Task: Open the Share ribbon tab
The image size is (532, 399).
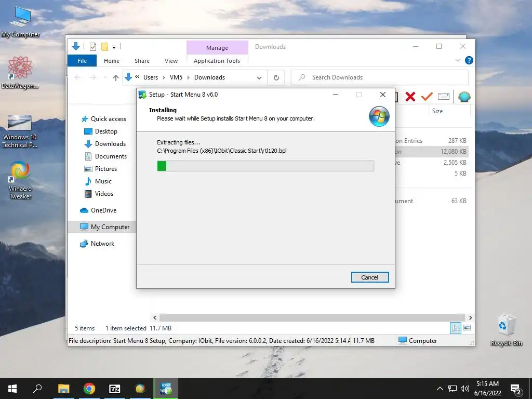Action: coord(142,61)
